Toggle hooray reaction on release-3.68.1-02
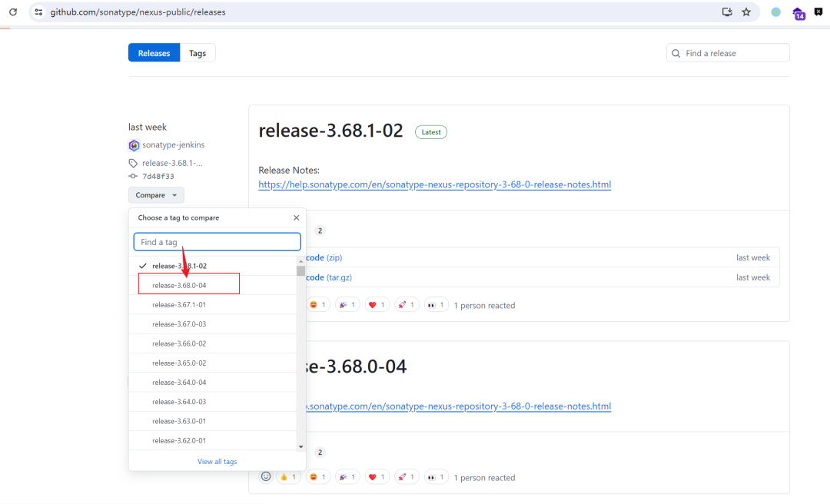This screenshot has height=504, width=830. tap(347, 305)
